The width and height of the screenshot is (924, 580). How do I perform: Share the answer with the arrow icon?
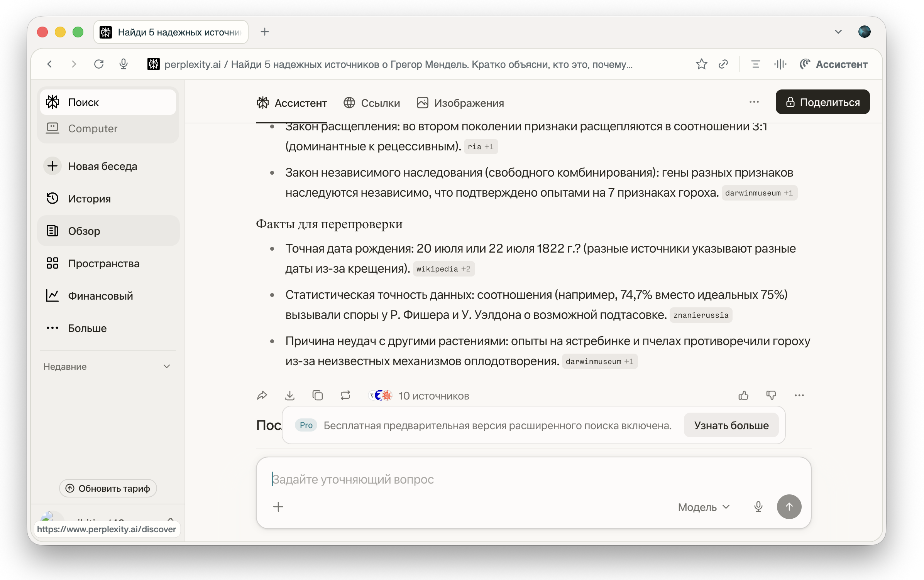coord(262,395)
